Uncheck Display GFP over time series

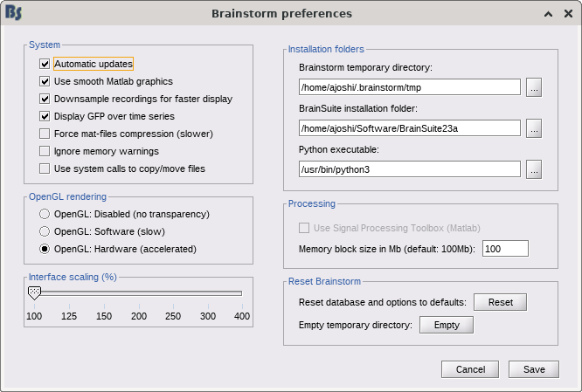click(x=45, y=116)
